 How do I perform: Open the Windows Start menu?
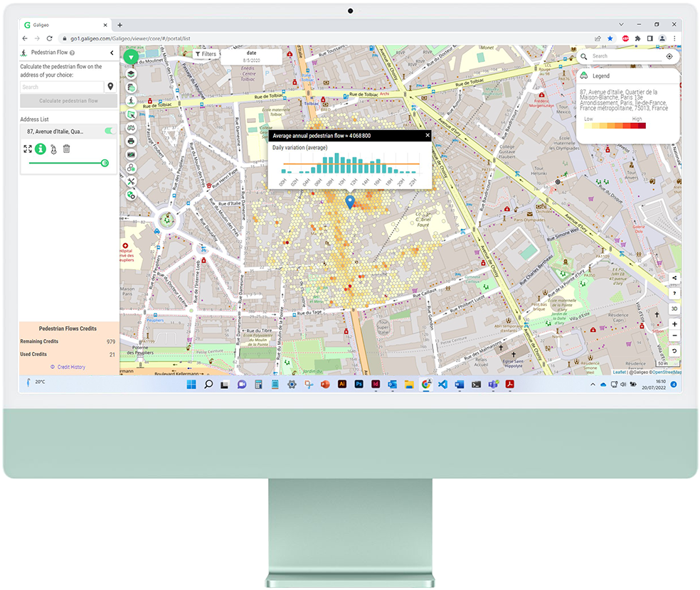(191, 385)
